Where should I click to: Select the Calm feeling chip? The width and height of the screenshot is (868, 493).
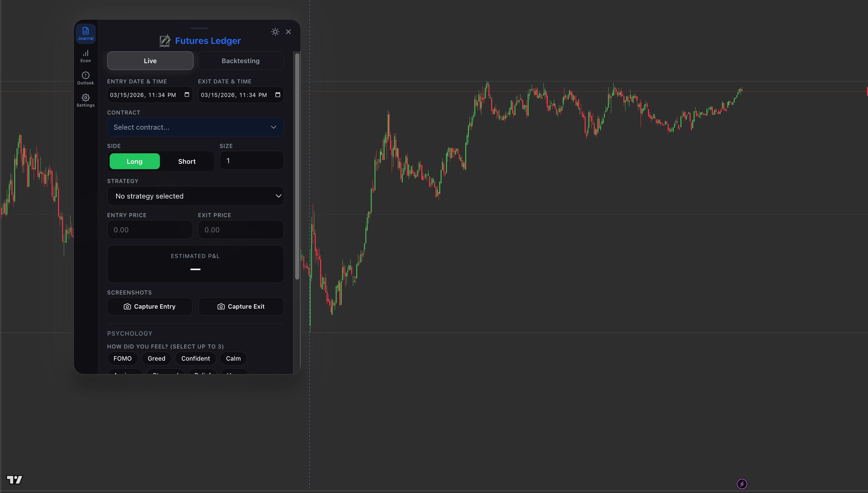(x=233, y=358)
